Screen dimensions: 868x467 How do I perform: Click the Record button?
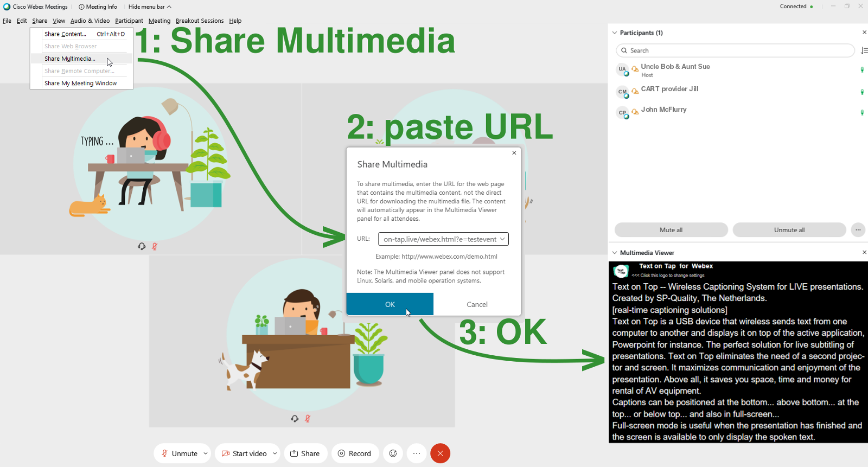pyautogui.click(x=355, y=453)
